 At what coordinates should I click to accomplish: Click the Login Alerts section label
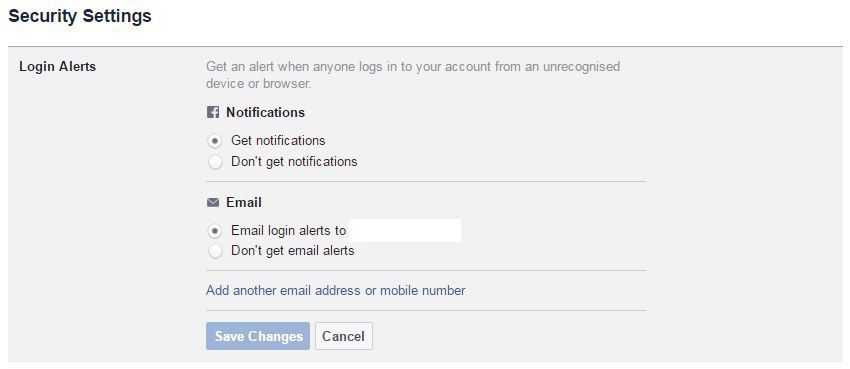tap(57, 67)
